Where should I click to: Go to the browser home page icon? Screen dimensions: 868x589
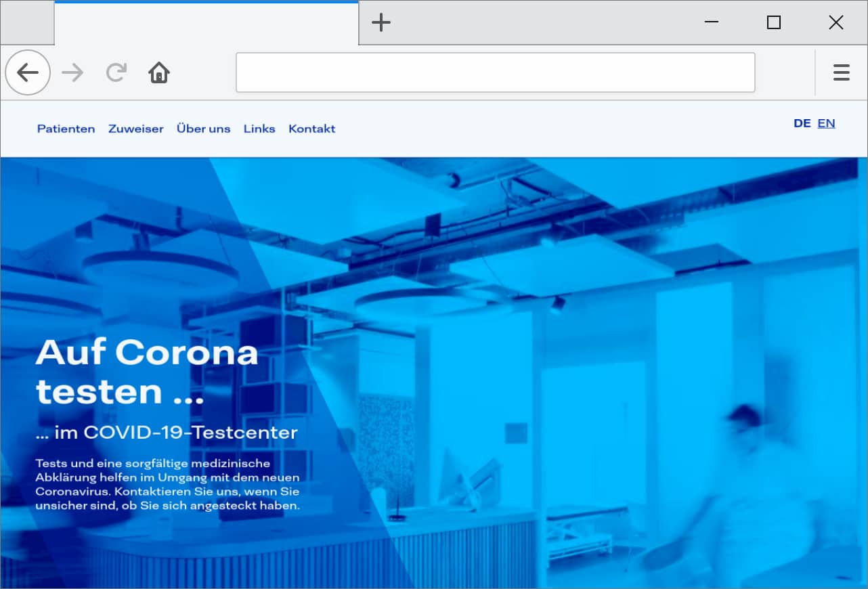[159, 72]
